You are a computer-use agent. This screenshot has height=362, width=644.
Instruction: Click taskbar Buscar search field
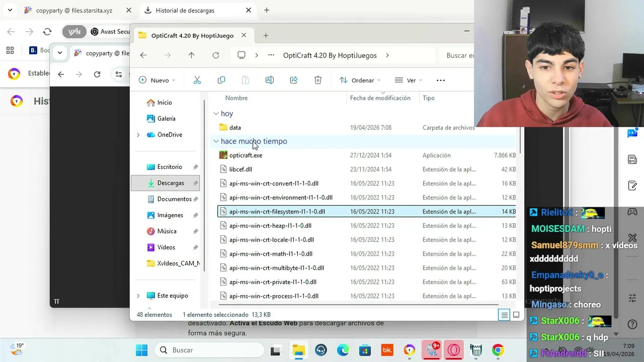pos(209,350)
